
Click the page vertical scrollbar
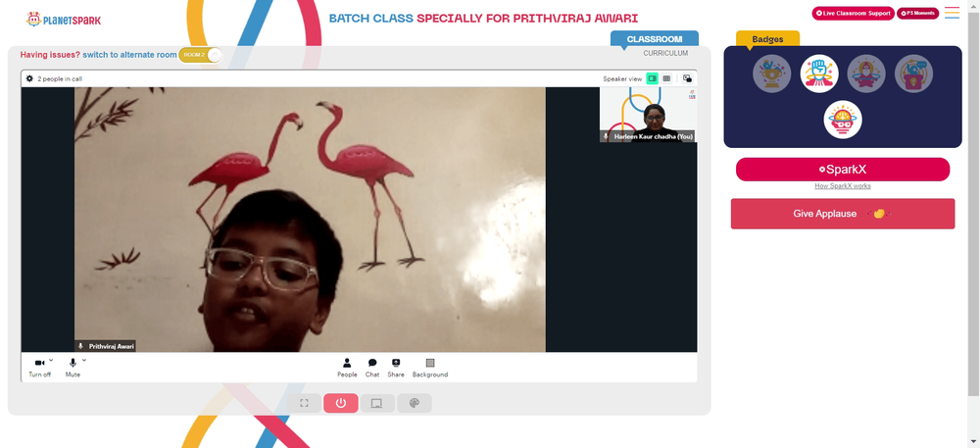point(973,203)
